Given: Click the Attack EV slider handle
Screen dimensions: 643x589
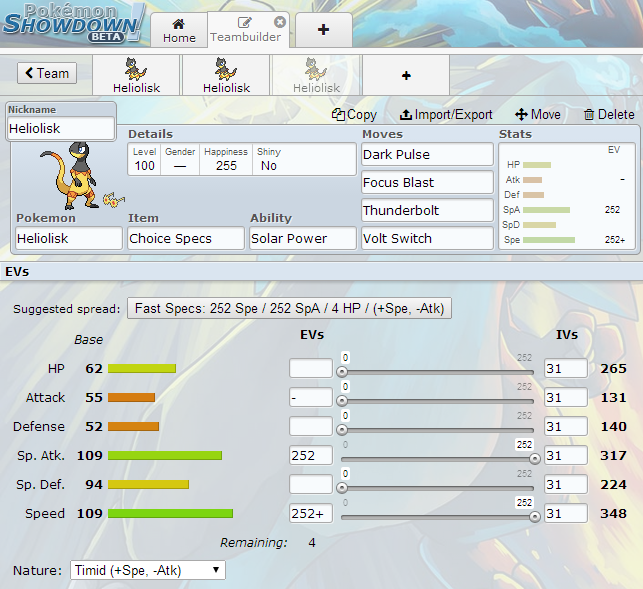Looking at the screenshot, I should (342, 401).
